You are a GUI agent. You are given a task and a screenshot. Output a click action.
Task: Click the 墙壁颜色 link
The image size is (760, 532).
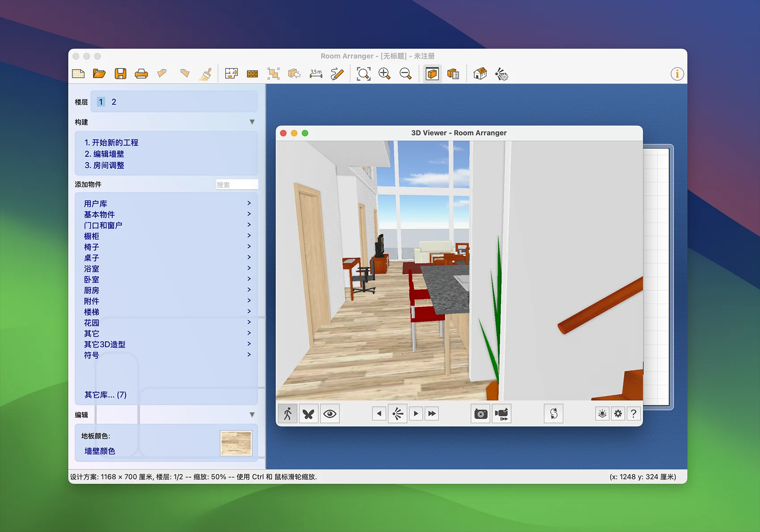(100, 451)
